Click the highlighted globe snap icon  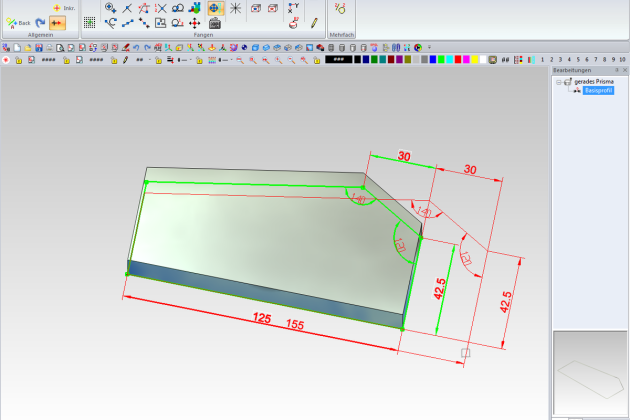tap(215, 8)
